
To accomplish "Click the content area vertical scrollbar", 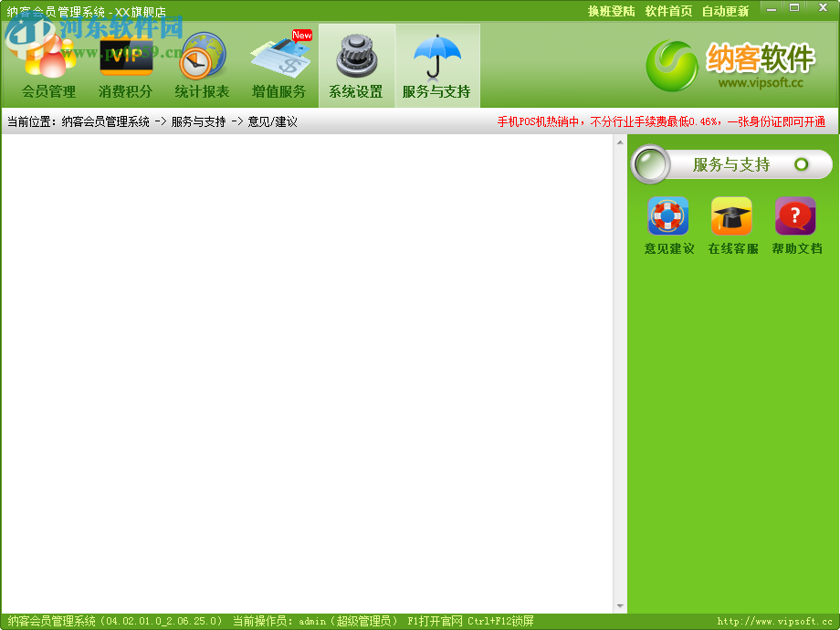I will pyautogui.click(x=621, y=365).
